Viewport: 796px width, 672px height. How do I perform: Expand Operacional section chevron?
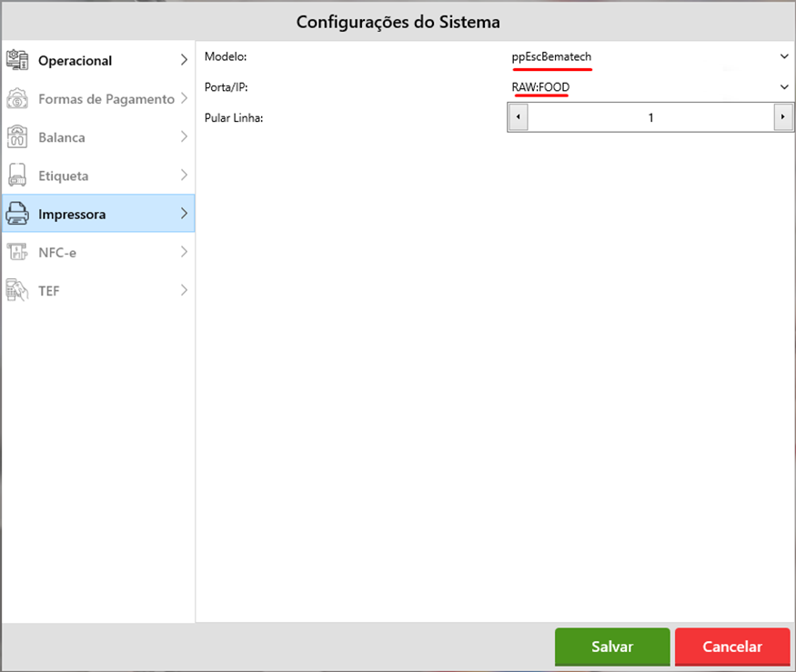coord(184,61)
